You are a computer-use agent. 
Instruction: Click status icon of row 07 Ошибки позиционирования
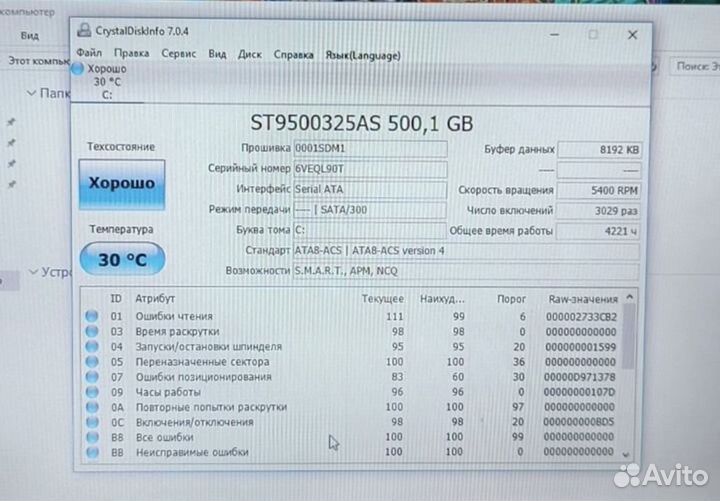click(92, 377)
